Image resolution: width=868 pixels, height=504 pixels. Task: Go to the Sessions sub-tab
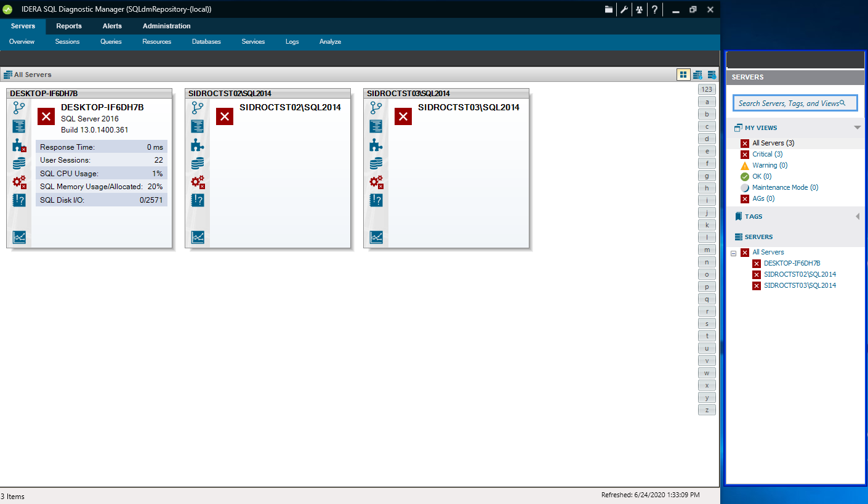pos(67,42)
